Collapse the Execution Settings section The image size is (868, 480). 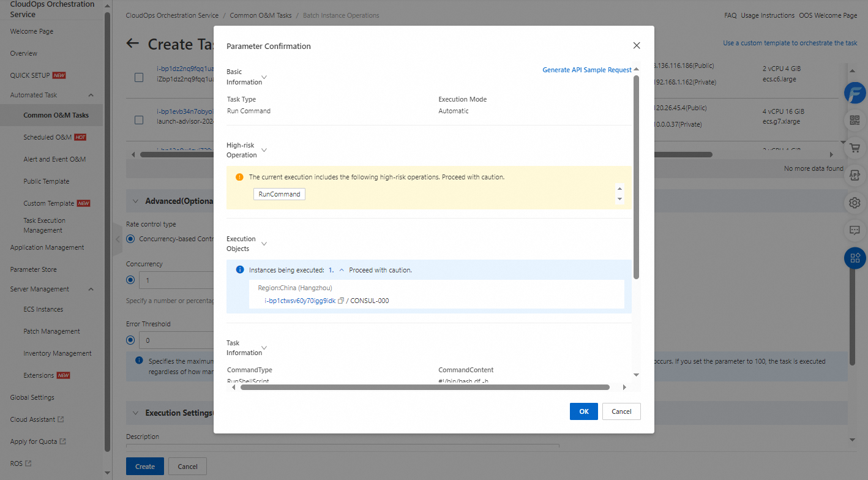tap(135, 413)
